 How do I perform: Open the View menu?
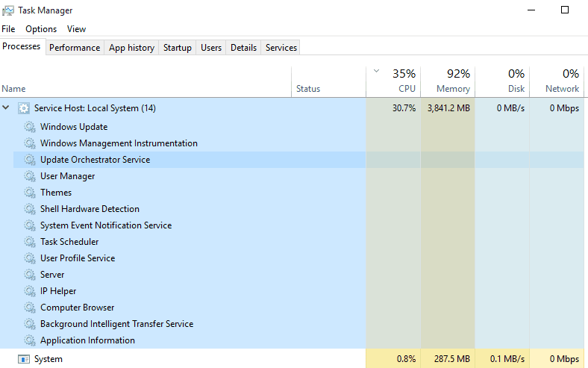(x=77, y=29)
